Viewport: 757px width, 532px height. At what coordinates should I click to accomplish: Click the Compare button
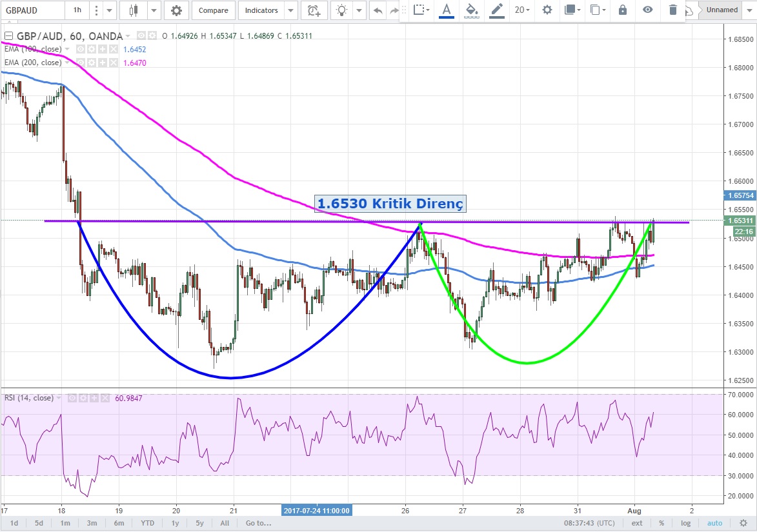pos(213,10)
